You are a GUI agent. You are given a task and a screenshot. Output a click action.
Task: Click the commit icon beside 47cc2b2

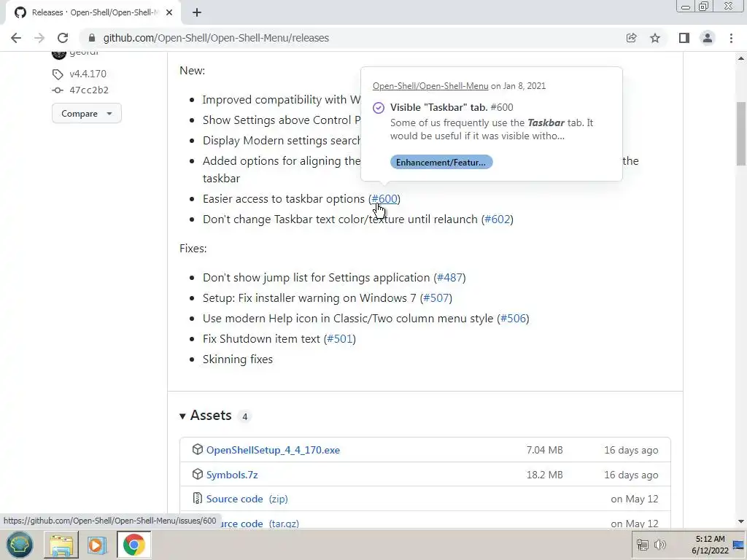pos(58,90)
